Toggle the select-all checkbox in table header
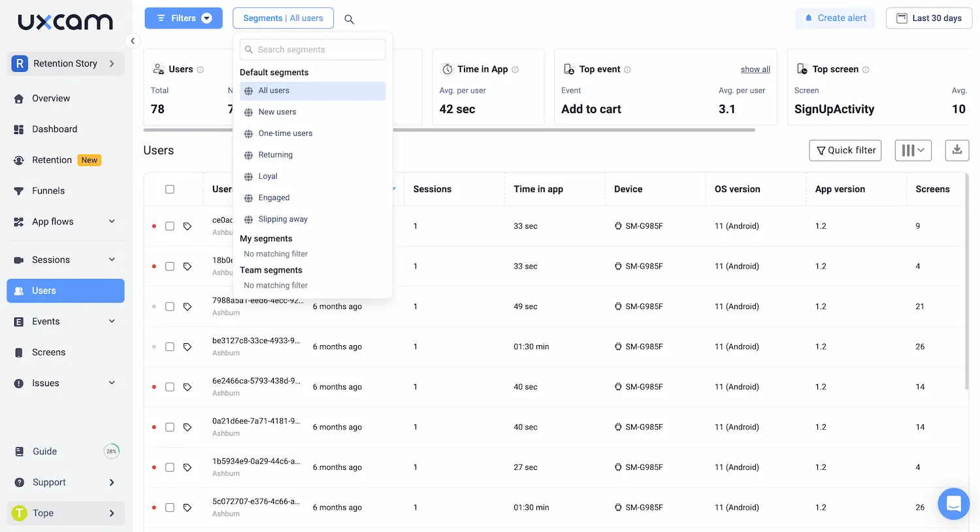 (170, 190)
